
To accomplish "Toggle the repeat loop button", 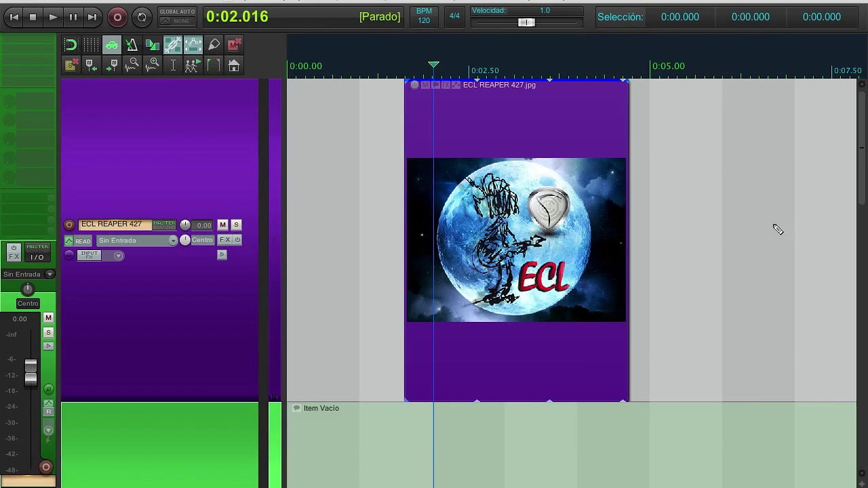I will pos(142,17).
